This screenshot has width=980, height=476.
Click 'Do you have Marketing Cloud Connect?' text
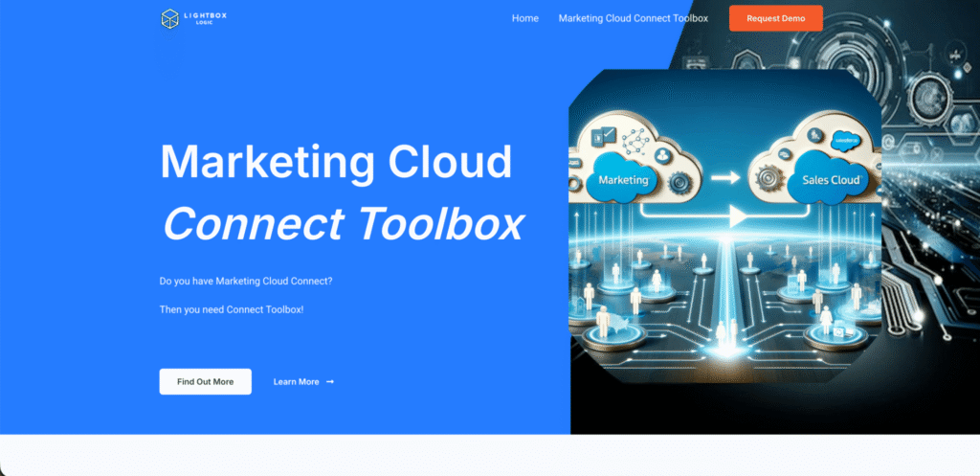pyautogui.click(x=246, y=282)
